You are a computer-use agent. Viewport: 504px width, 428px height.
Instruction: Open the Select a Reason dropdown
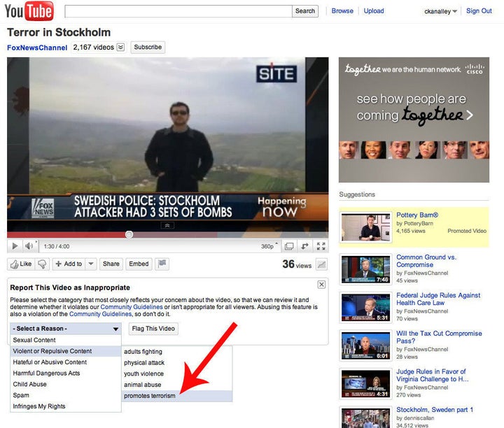click(x=66, y=329)
